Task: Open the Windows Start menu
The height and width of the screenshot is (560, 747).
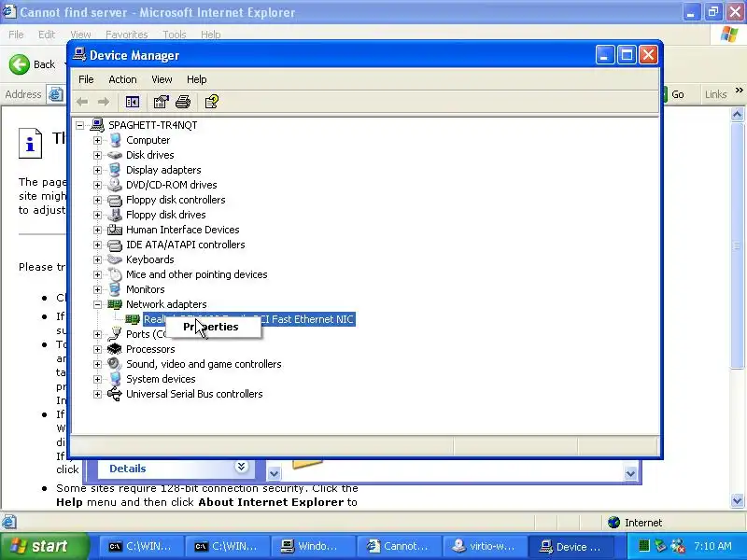Action: [x=44, y=546]
